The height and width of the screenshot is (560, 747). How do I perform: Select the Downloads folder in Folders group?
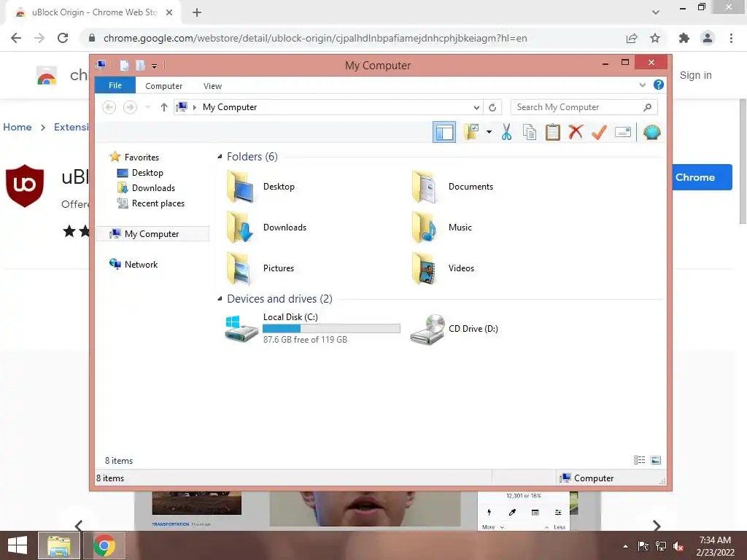[x=267, y=227]
